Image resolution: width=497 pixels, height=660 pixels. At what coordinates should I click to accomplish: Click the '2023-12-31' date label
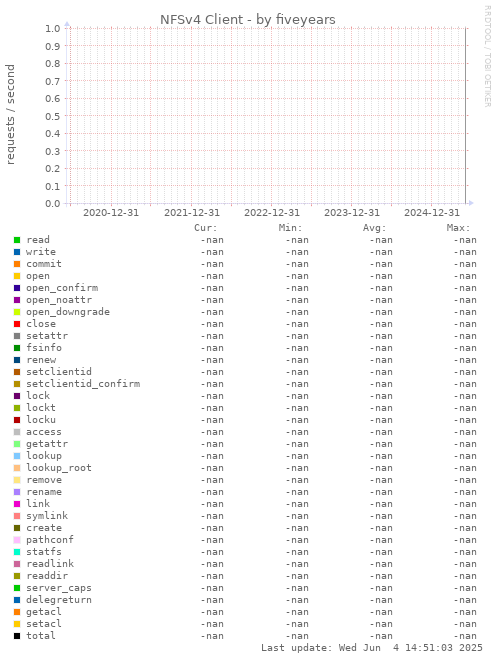(352, 213)
